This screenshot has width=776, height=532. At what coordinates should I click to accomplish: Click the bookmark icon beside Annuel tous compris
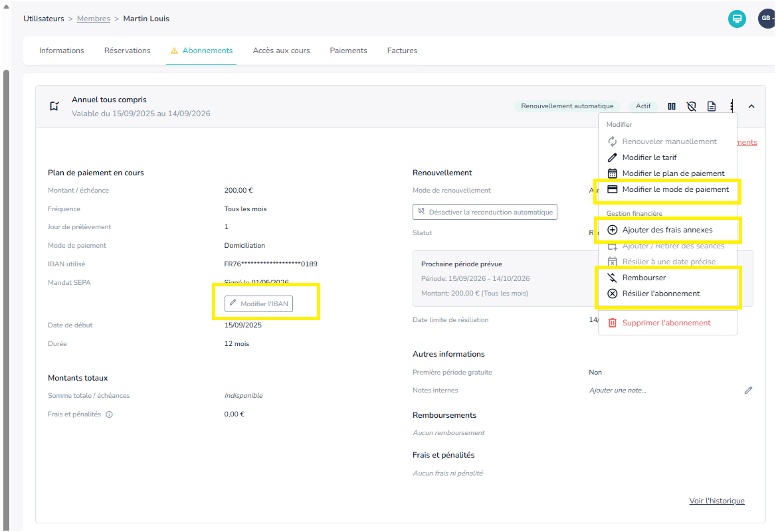[x=54, y=106]
